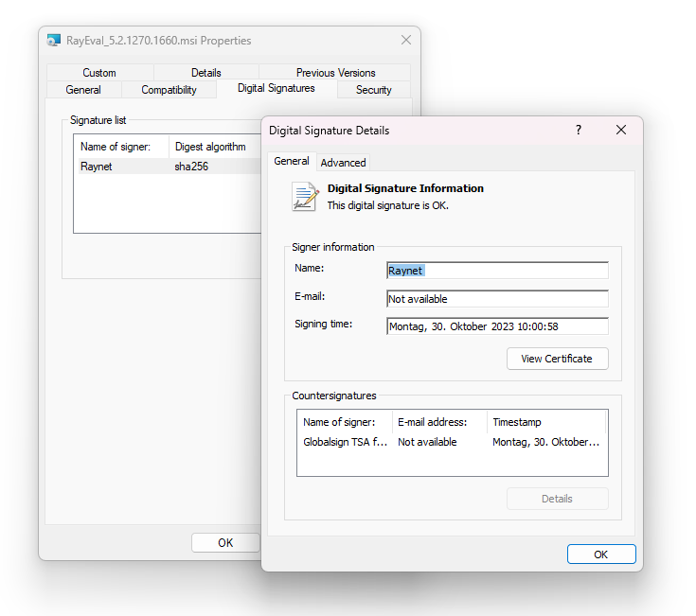Close the Digital Signature Details dialog
696x616 pixels.
pos(621,131)
